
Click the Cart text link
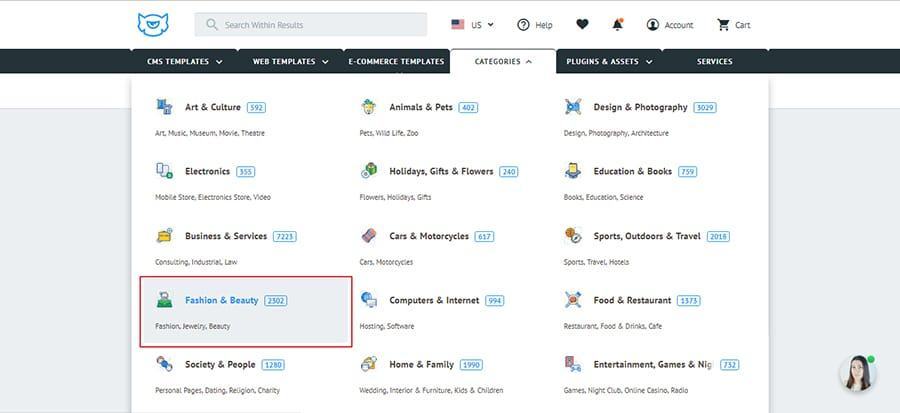pos(743,25)
